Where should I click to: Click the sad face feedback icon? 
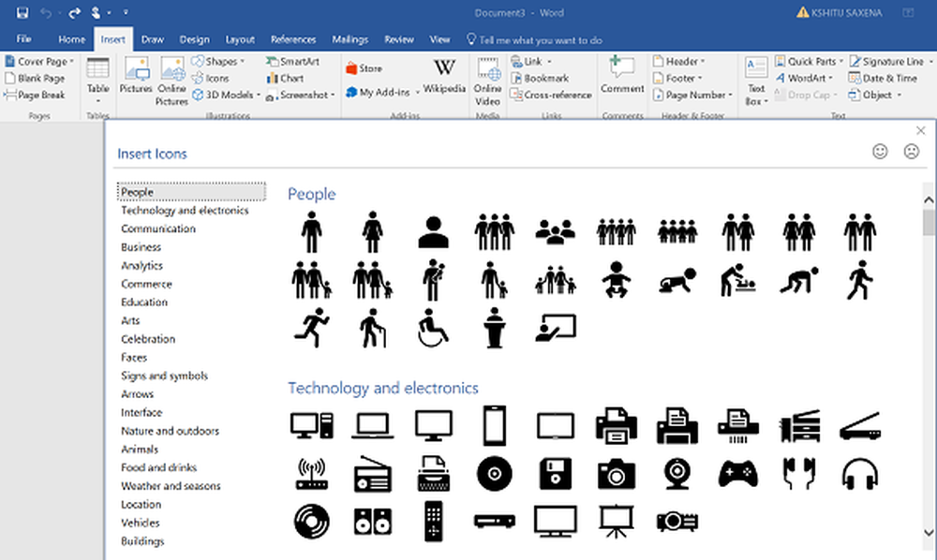point(911,152)
